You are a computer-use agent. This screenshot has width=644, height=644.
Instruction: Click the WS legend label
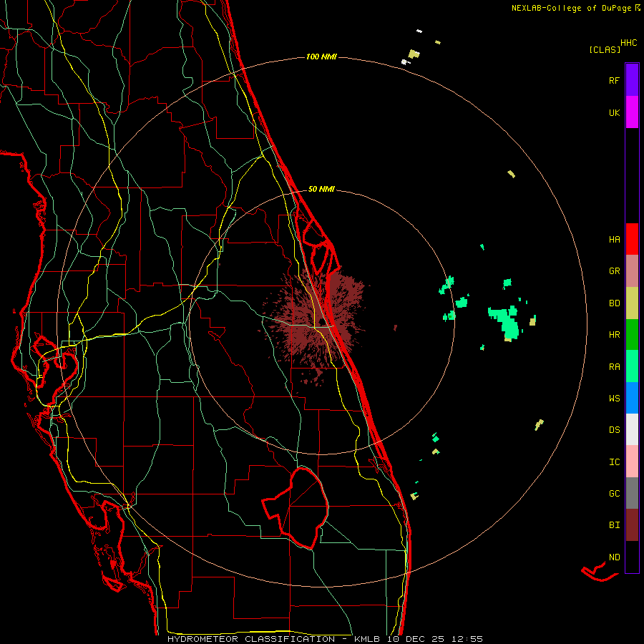615,399
